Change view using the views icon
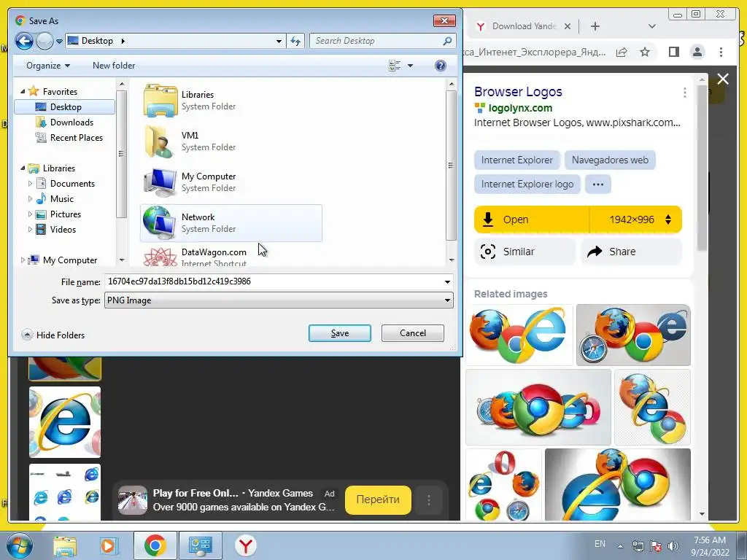The image size is (747, 560). point(395,66)
